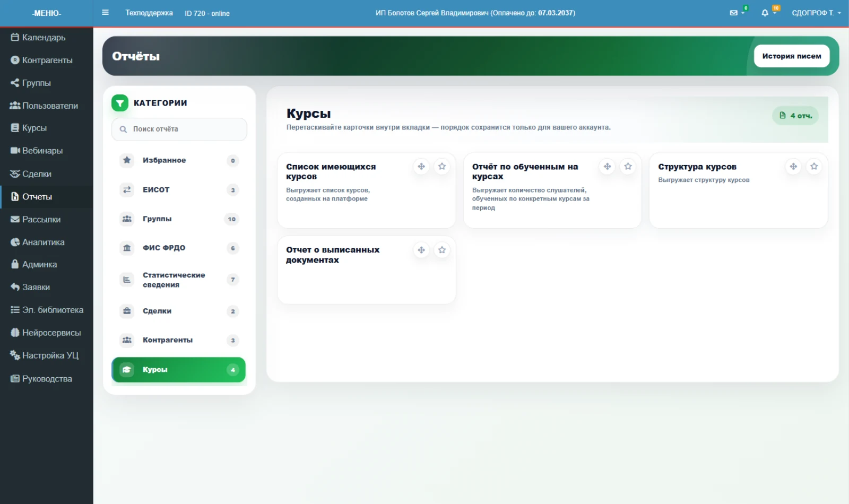The image size is (849, 504).
Task: Select the ФИС ФРДО category
Action: (x=179, y=248)
